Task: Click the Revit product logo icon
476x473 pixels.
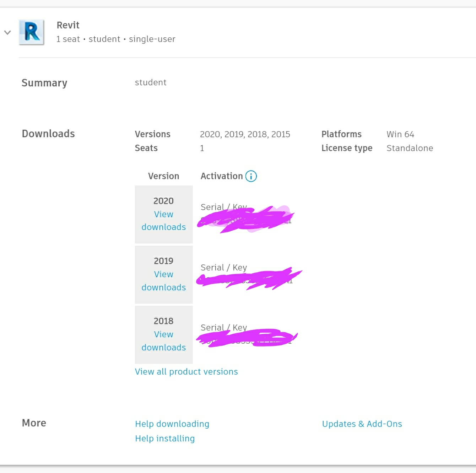Action: click(x=32, y=32)
